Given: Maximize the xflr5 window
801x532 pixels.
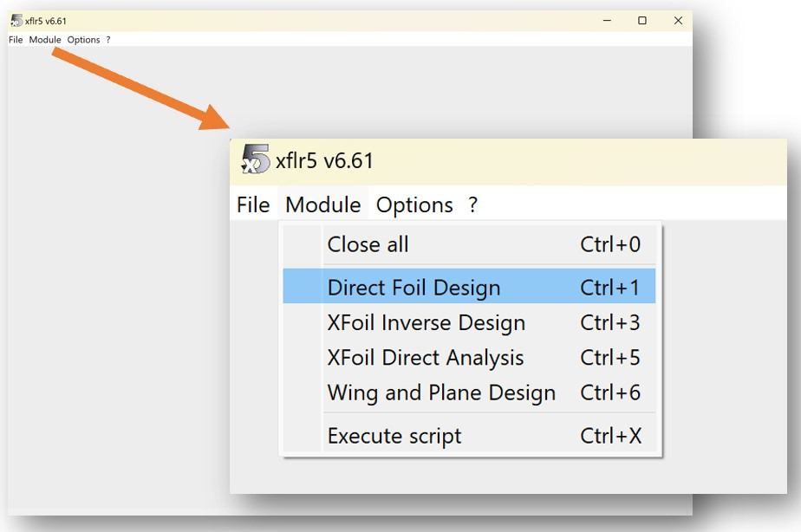Looking at the screenshot, I should coord(642,21).
